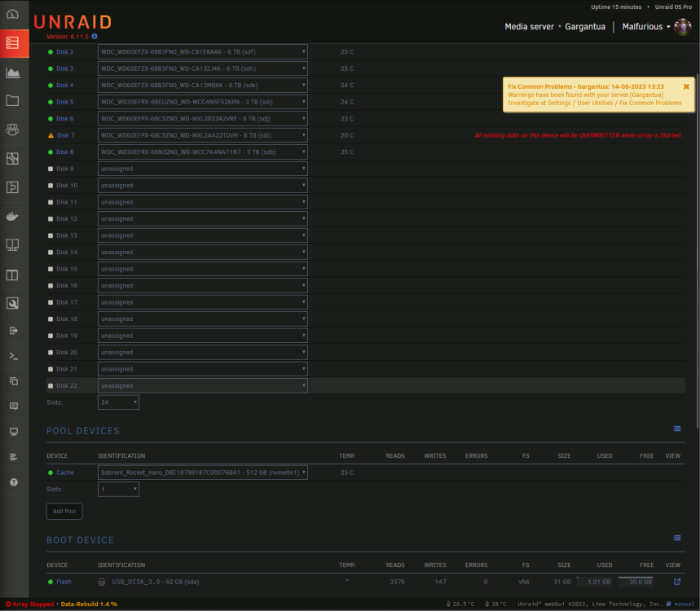Click the Logout arrow icon in sidebar

pos(13,331)
